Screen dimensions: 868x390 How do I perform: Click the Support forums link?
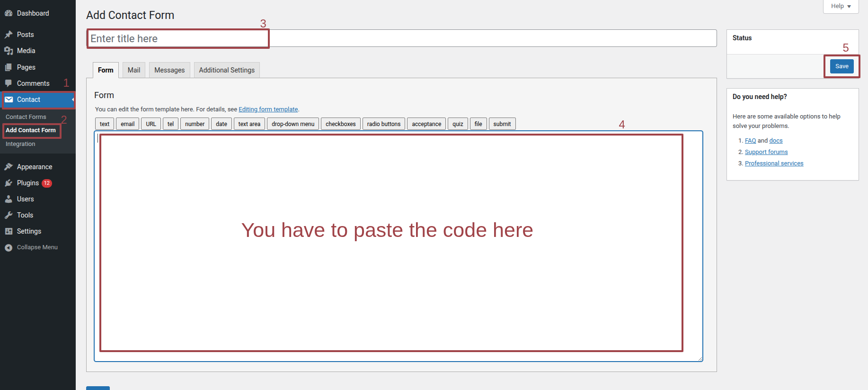click(x=766, y=152)
